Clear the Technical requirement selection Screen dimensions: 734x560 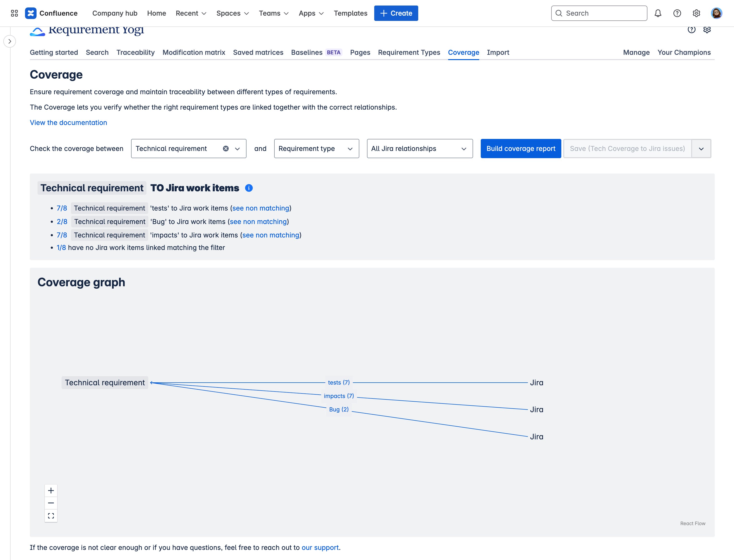226,149
